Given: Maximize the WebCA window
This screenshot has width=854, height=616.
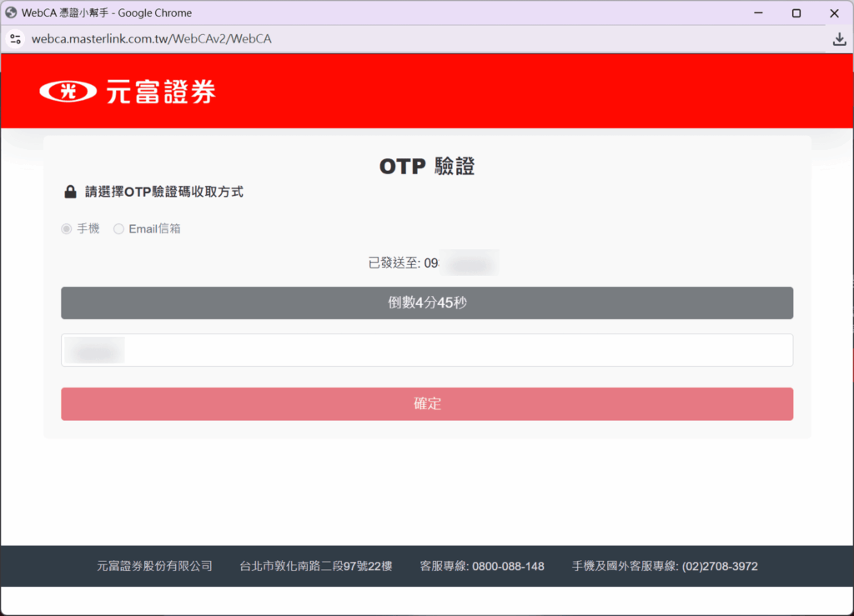Looking at the screenshot, I should pos(796,13).
